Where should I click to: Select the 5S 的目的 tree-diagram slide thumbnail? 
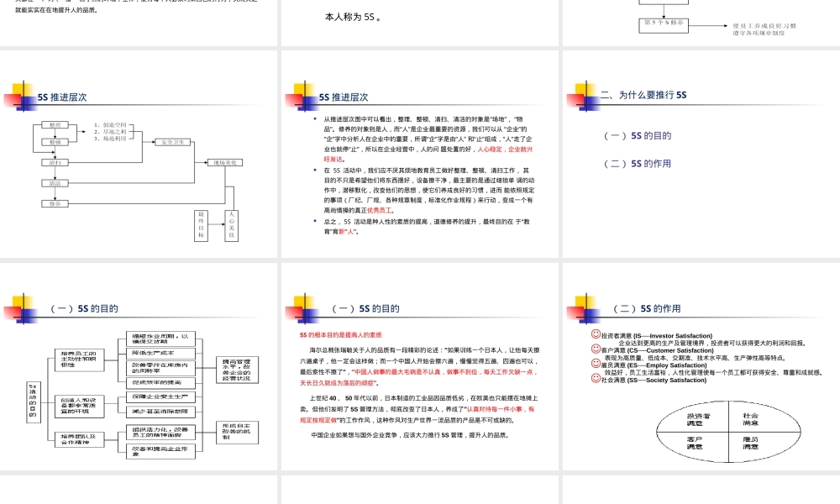click(x=139, y=366)
